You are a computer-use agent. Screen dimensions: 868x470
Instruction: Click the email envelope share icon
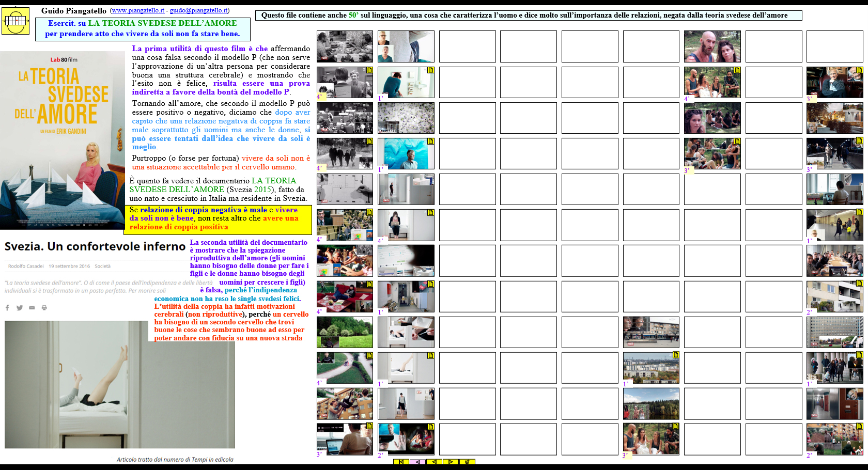pyautogui.click(x=32, y=308)
